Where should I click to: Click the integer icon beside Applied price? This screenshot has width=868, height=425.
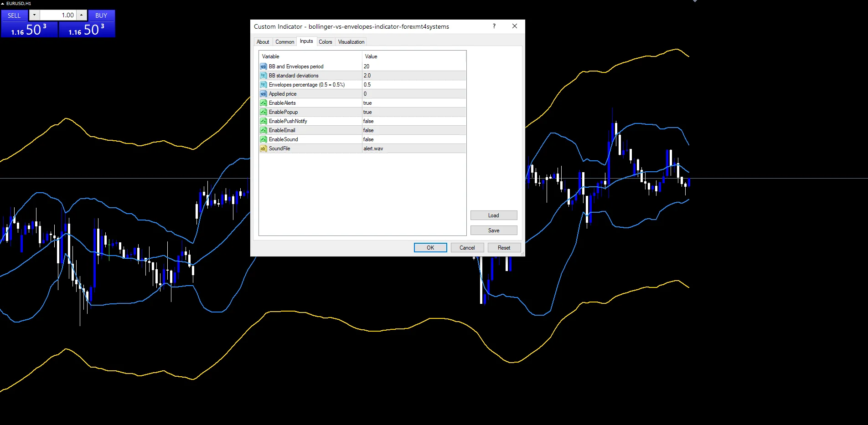click(263, 94)
